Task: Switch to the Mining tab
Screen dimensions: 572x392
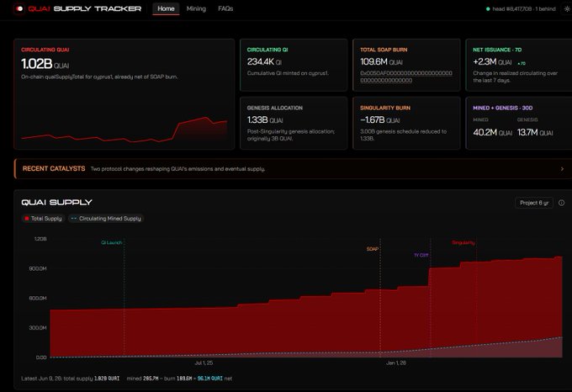Action: pos(196,8)
